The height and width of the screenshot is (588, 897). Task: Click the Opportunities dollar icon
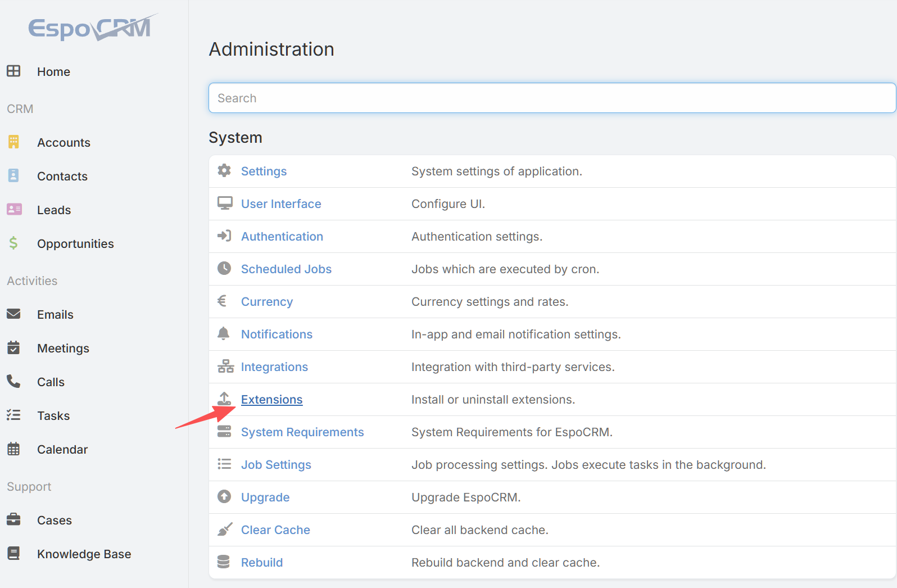point(13,243)
